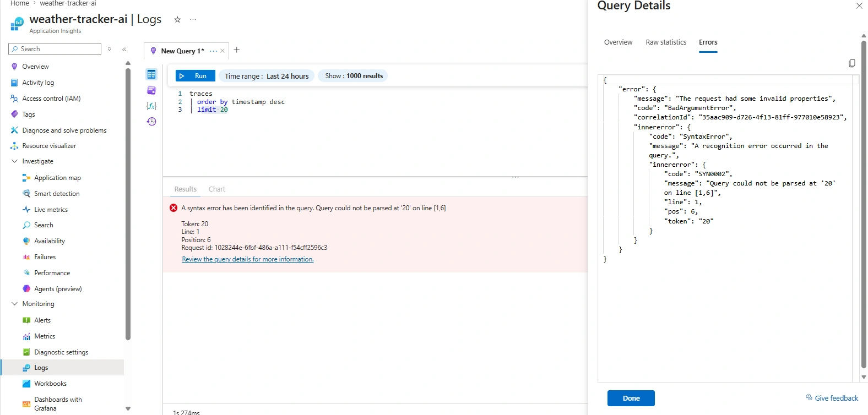Image resolution: width=868 pixels, height=415 pixels.
Task: Click the 'limit 20' query line
Action: coord(213,110)
